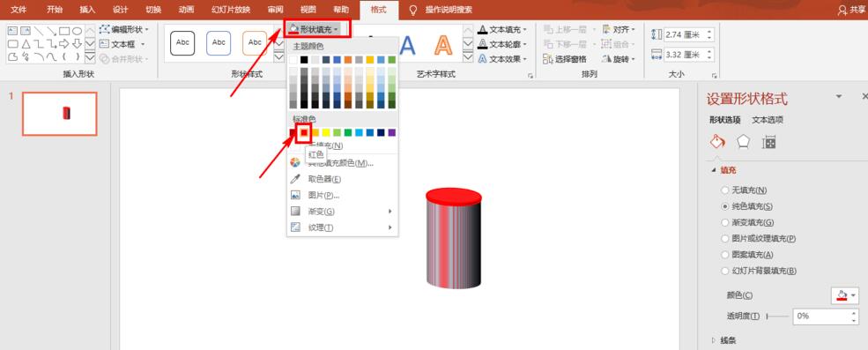Switch to the 设计 ribbon tab
Screen dimensions: 868x350
pyautogui.click(x=120, y=10)
